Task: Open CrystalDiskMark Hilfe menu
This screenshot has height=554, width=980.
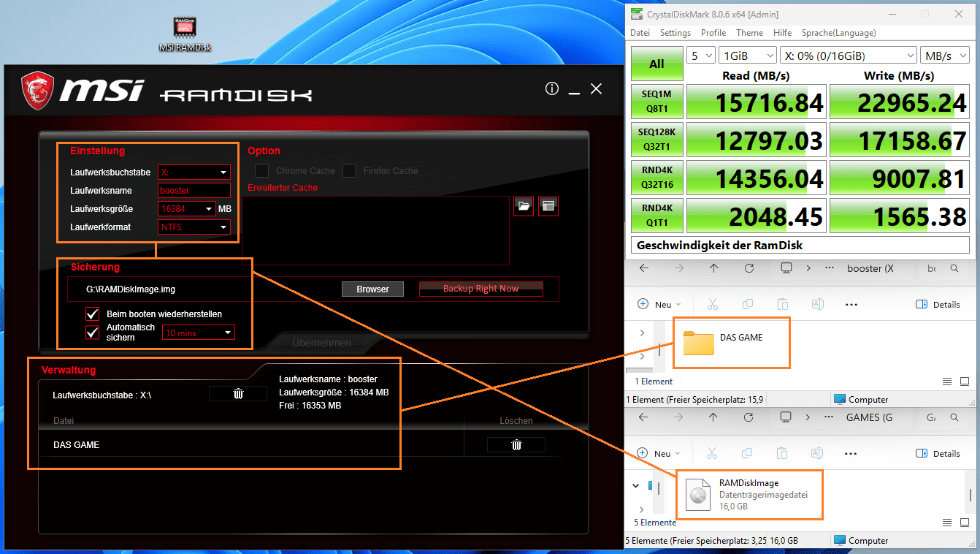Action: point(782,33)
